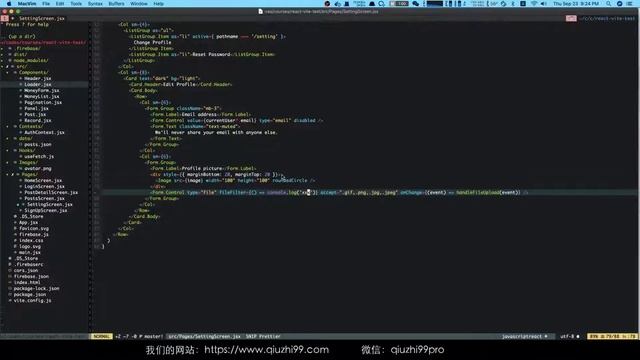Collapse the src/ folder
Image resolution: width=640 pixels, height=360 pixels.
tap(22, 66)
